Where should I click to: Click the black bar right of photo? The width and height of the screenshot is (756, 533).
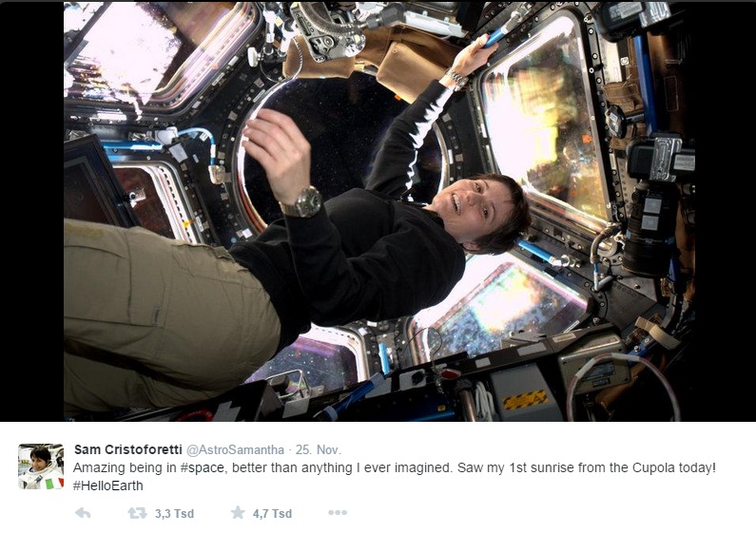click(x=726, y=211)
